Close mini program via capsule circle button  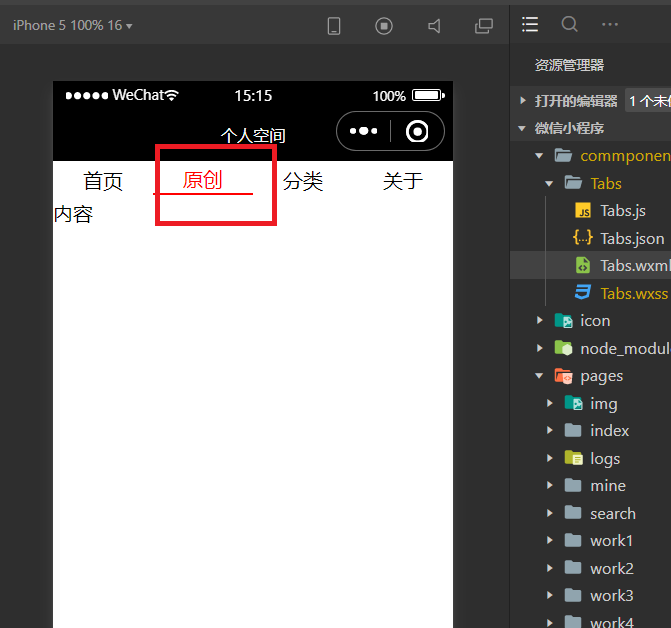[x=417, y=131]
